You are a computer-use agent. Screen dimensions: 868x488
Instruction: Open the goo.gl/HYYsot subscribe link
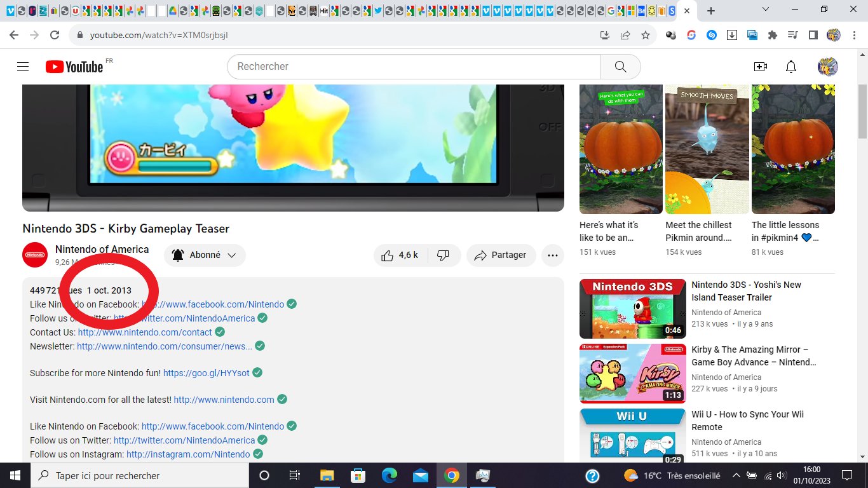[206, 373]
